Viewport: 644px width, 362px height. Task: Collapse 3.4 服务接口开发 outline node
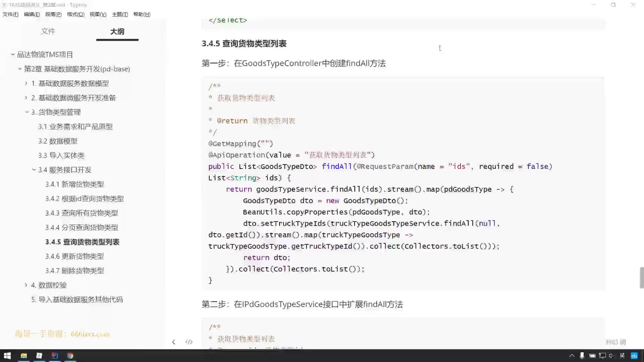tap(34, 170)
